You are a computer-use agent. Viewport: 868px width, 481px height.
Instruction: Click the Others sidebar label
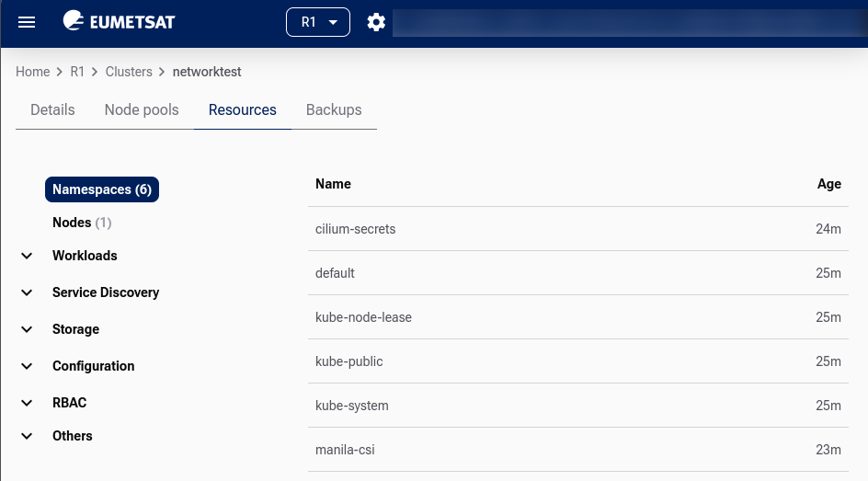73,436
